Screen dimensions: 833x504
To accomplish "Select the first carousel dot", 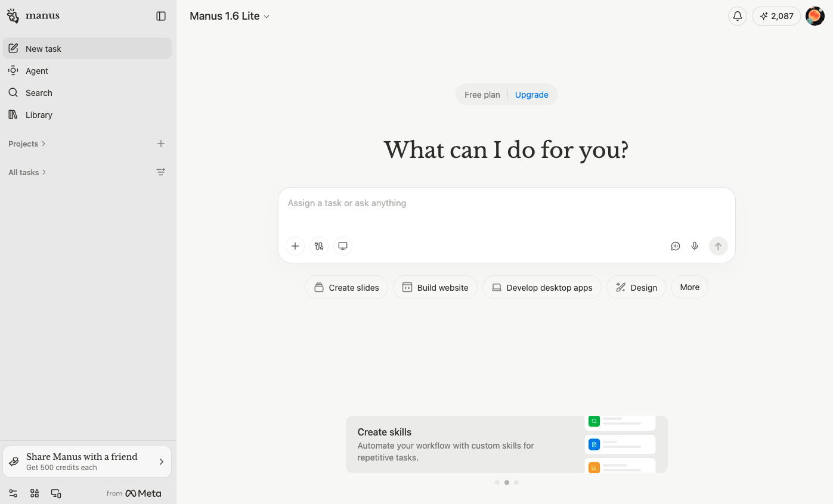I will (x=497, y=483).
